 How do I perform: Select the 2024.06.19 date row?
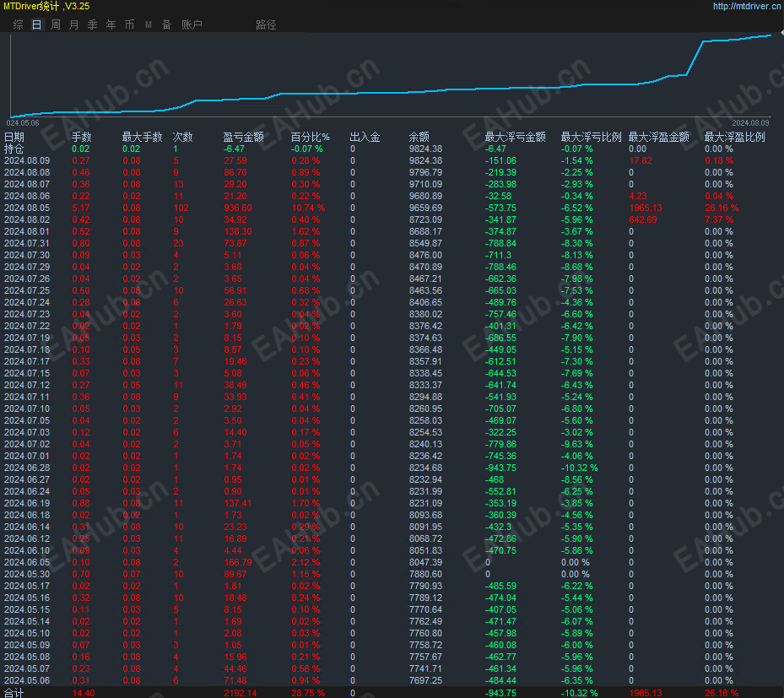[x=27, y=504]
